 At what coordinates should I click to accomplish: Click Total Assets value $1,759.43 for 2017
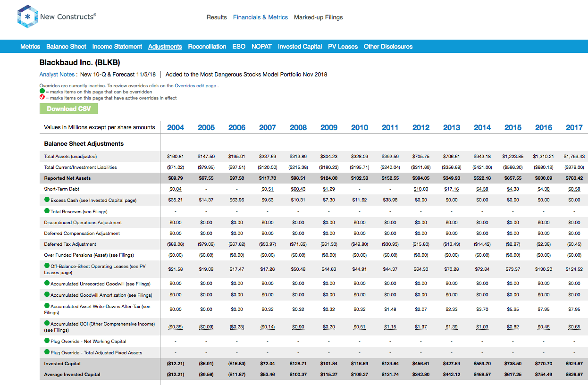[x=574, y=156]
